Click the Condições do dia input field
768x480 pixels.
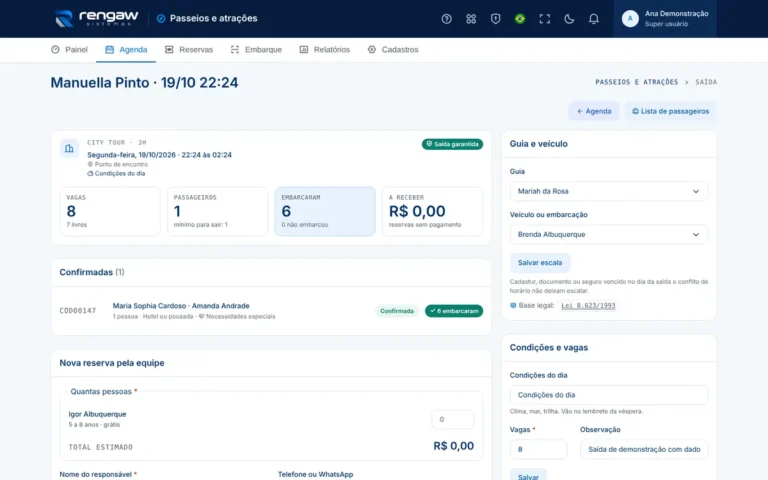(609, 395)
